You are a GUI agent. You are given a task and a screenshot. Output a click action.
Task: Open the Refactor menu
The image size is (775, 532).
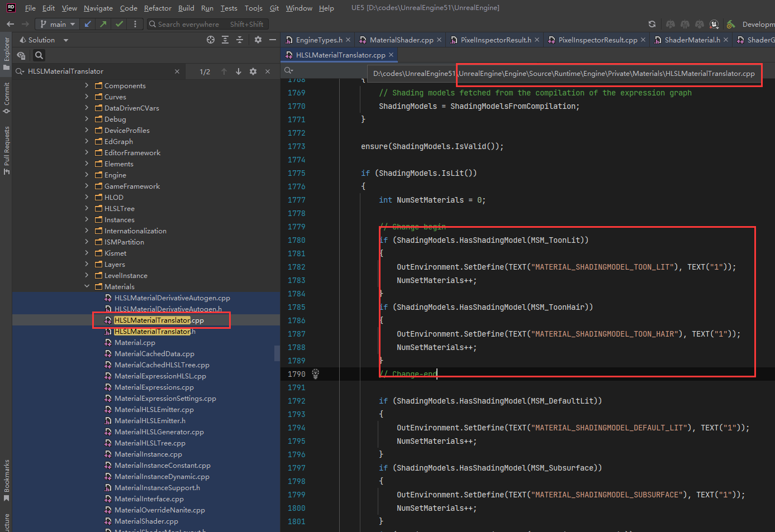click(x=158, y=8)
